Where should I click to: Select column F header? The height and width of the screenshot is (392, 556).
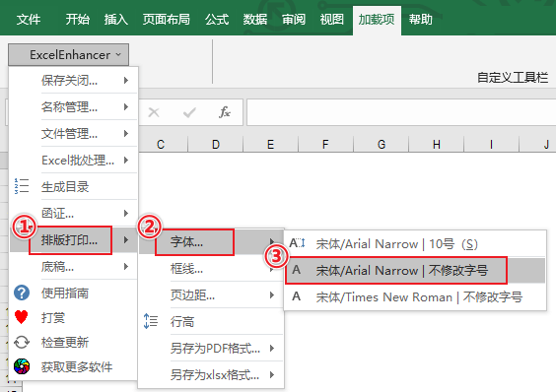click(x=325, y=144)
